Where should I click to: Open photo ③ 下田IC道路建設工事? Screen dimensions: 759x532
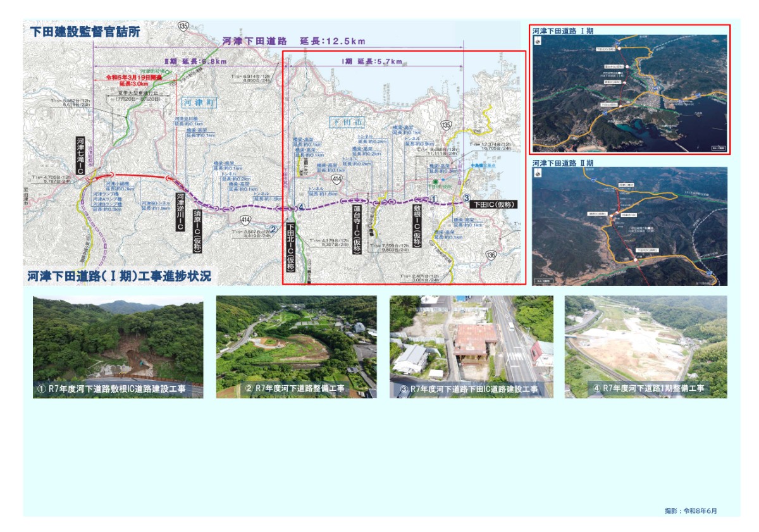point(471,347)
